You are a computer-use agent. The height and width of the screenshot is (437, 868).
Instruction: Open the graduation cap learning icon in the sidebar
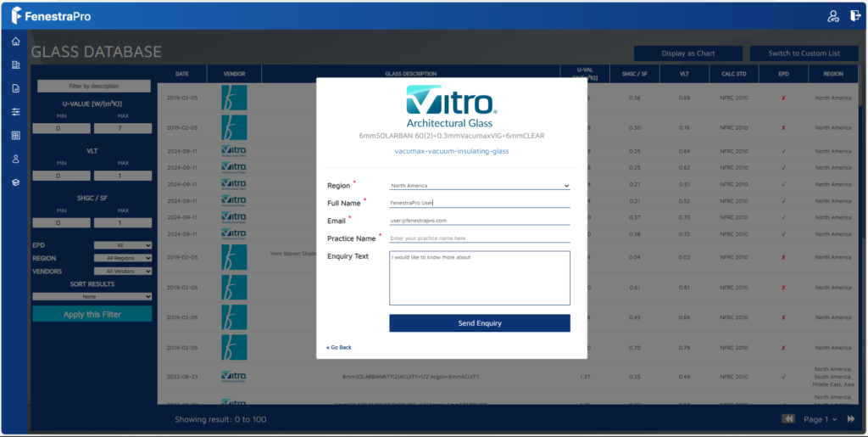click(x=15, y=182)
